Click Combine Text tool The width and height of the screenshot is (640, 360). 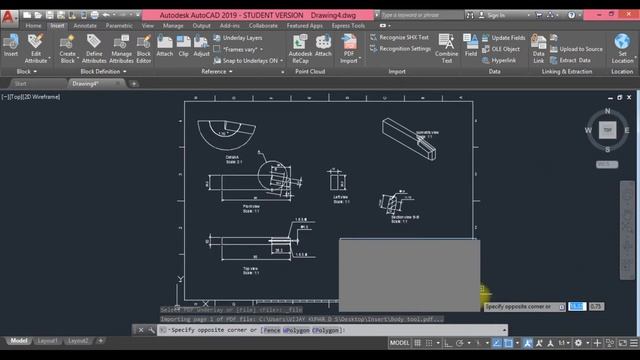coord(447,49)
